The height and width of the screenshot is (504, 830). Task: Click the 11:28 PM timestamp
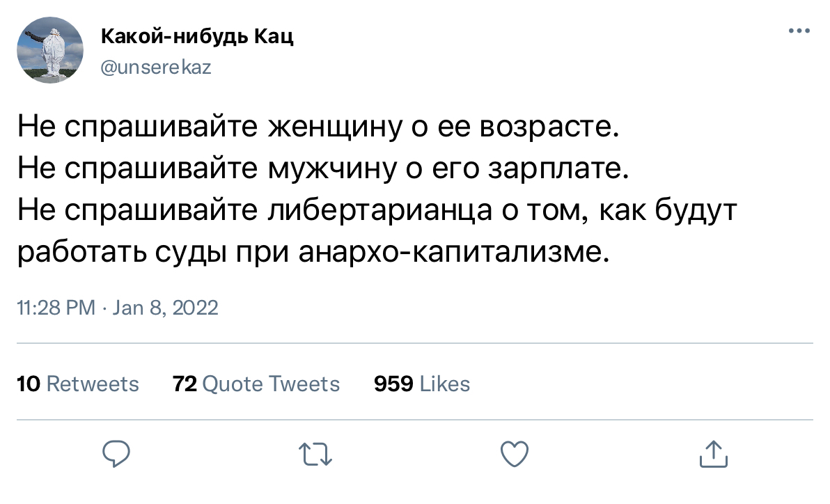pyautogui.click(x=56, y=308)
